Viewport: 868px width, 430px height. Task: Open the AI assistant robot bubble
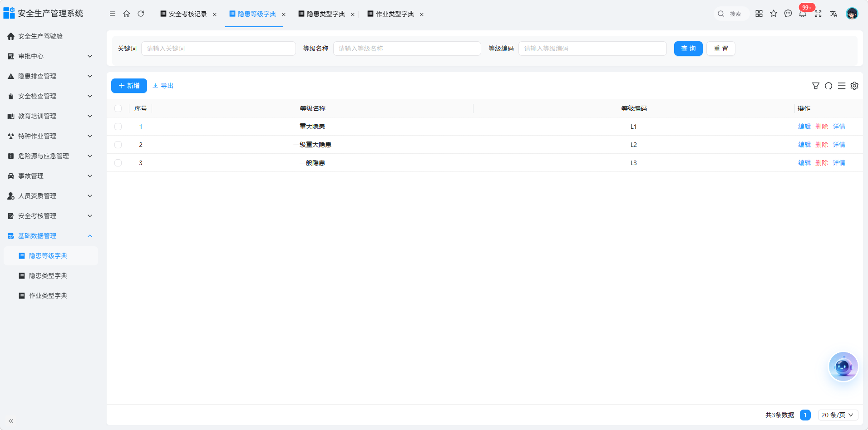tap(843, 366)
